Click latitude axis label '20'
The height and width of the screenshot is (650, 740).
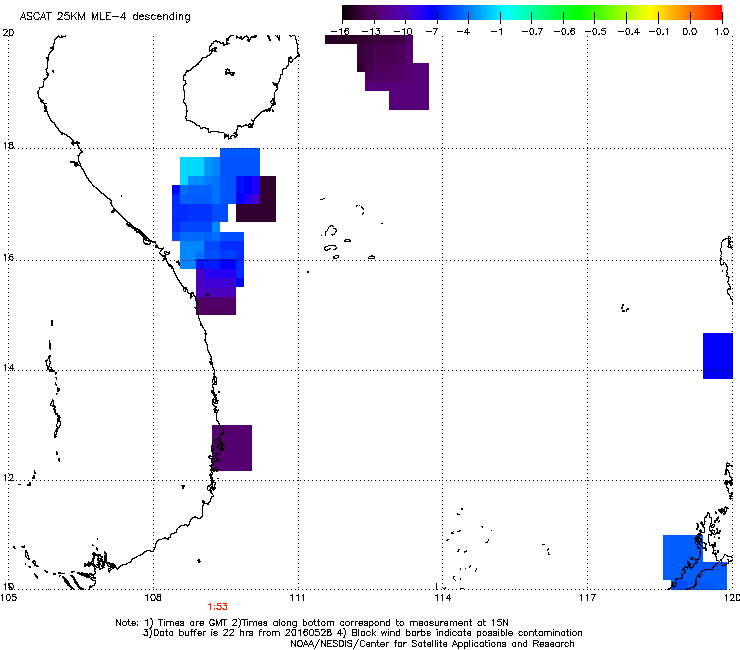(x=8, y=33)
